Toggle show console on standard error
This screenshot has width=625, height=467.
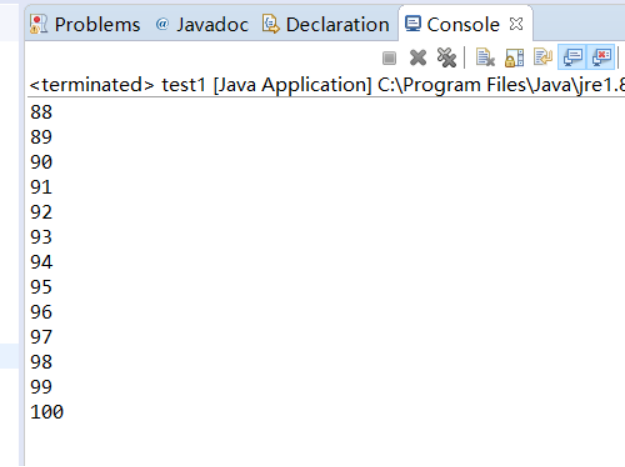coord(602,59)
